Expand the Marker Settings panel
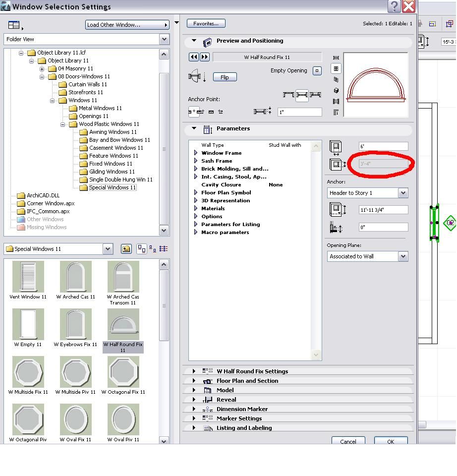The image size is (457, 476). pos(194,418)
